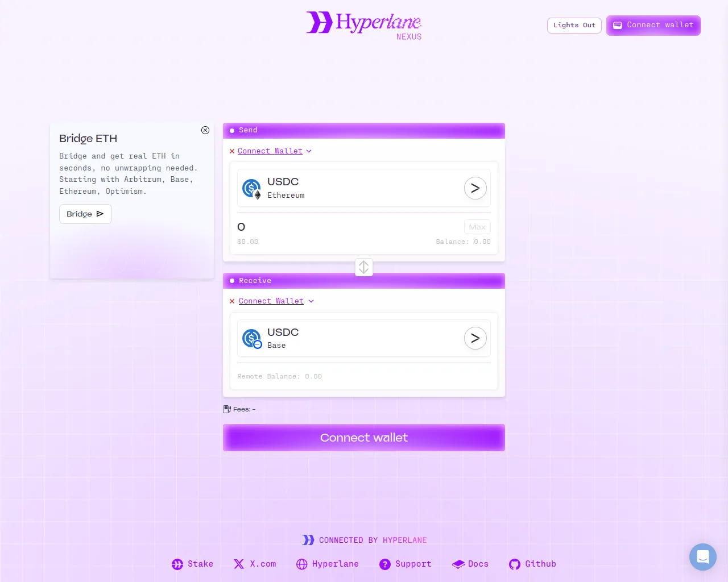The width and height of the screenshot is (728, 582).
Task: Swap send and receive chains
Action: (x=364, y=267)
